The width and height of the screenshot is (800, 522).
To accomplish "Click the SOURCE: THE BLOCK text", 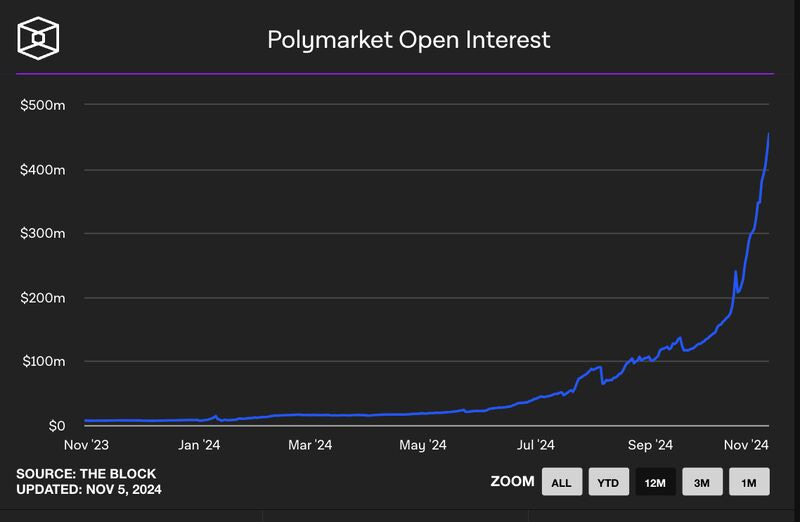I will (x=86, y=474).
